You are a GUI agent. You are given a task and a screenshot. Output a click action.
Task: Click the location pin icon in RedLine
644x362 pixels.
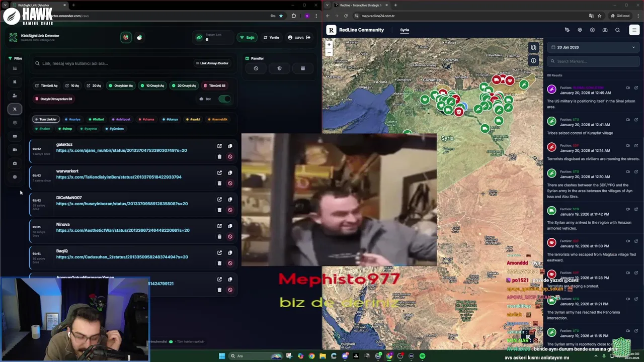(x=580, y=30)
